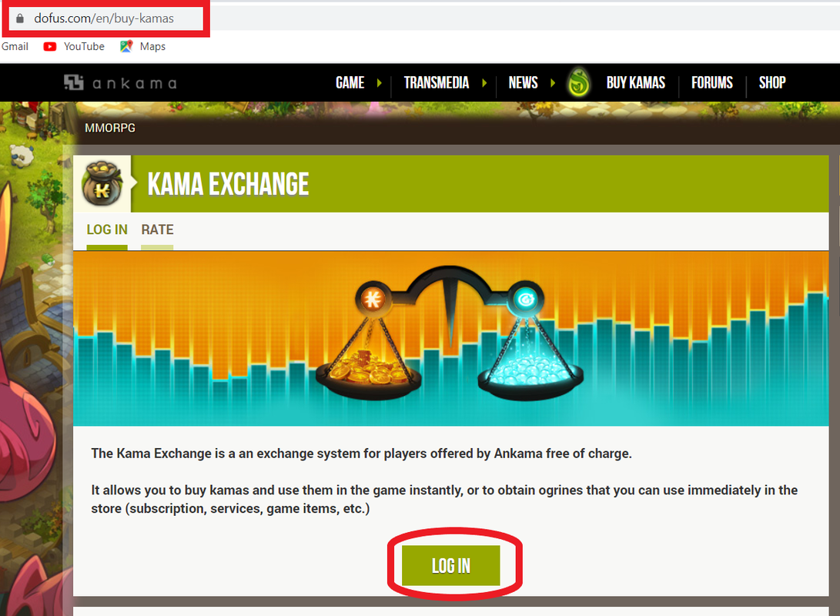This screenshot has width=840, height=616.
Task: Click the paragraph starting 'It allows you to buy kamas'
Action: click(444, 499)
